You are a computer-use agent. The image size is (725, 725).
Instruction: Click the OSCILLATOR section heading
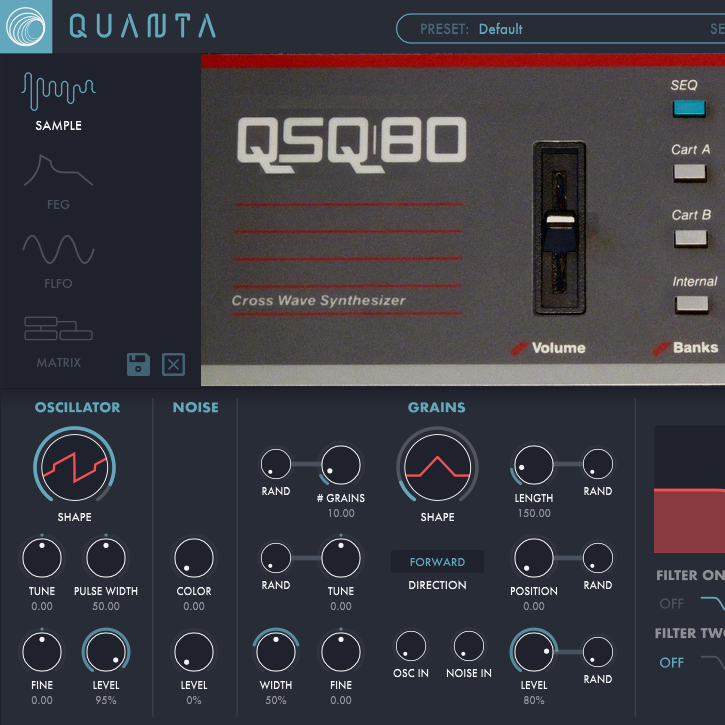(x=77, y=407)
